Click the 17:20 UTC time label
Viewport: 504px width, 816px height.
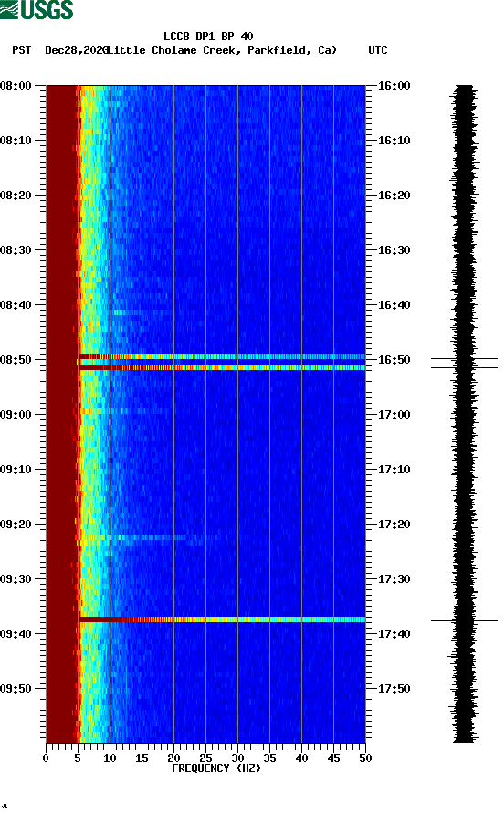394,525
